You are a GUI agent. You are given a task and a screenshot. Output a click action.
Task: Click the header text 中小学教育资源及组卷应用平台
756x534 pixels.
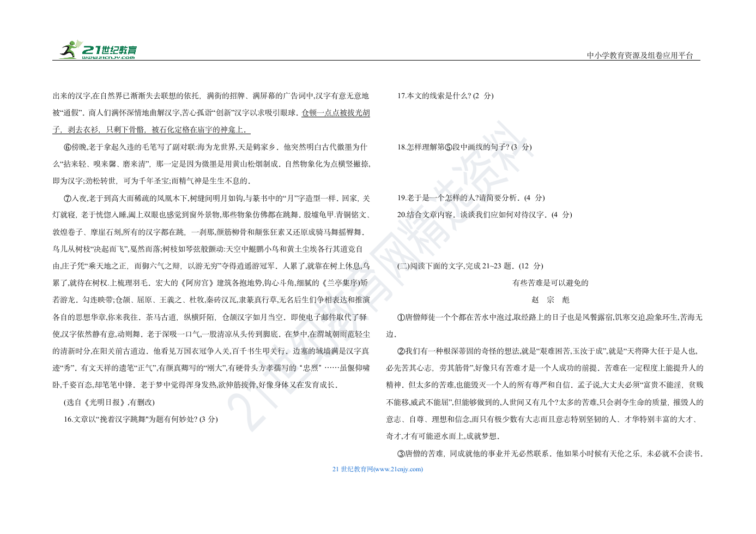click(640, 56)
